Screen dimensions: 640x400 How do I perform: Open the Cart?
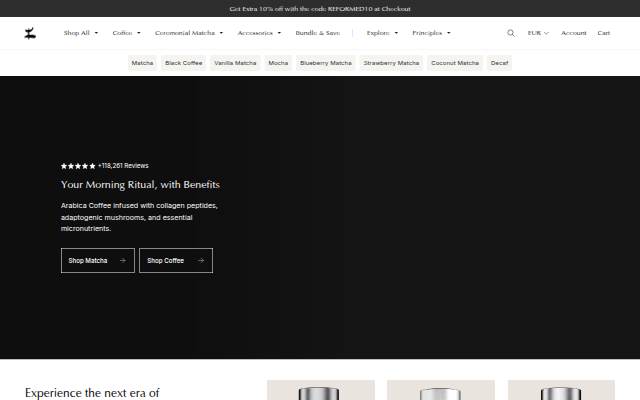coord(604,33)
